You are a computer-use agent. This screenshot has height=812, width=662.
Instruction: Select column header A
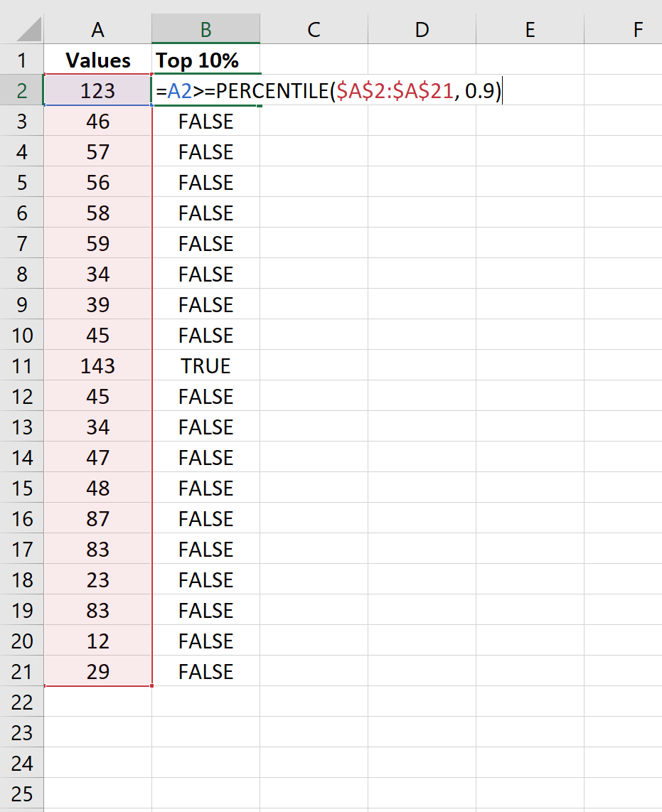(97, 30)
